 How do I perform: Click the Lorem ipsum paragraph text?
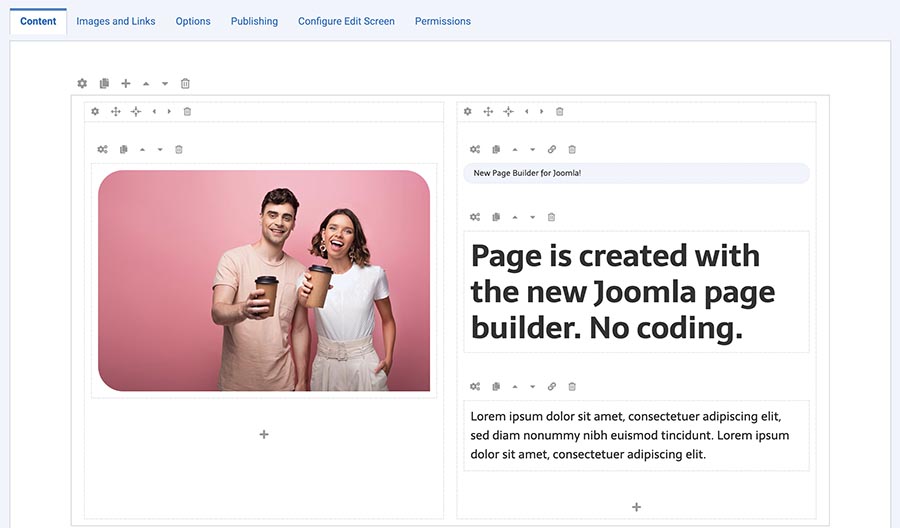click(637, 435)
